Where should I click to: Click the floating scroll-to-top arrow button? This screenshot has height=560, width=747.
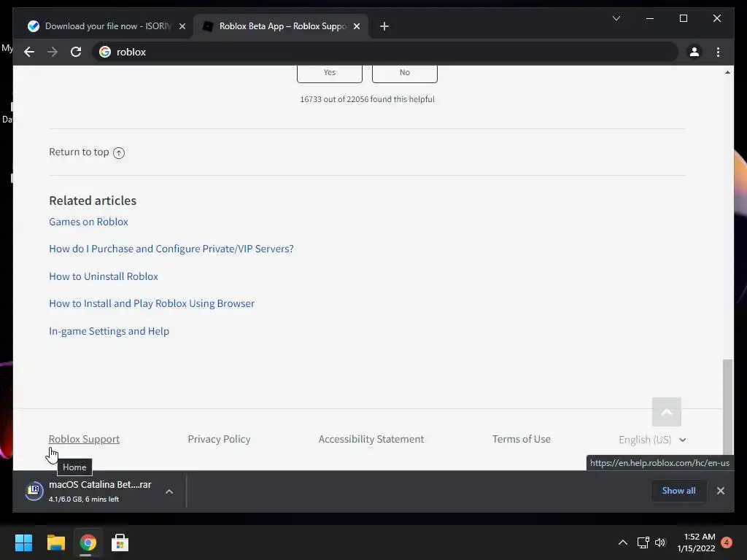[x=667, y=412]
